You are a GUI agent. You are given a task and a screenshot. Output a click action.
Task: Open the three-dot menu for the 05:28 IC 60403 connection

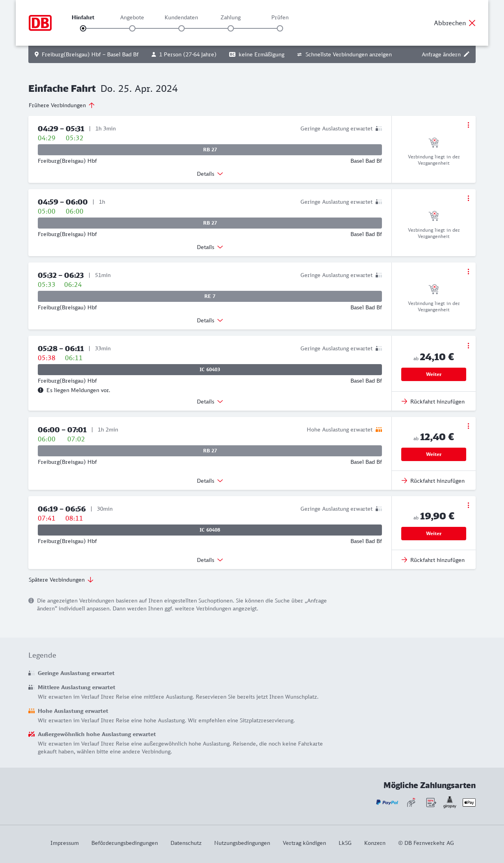point(468,346)
